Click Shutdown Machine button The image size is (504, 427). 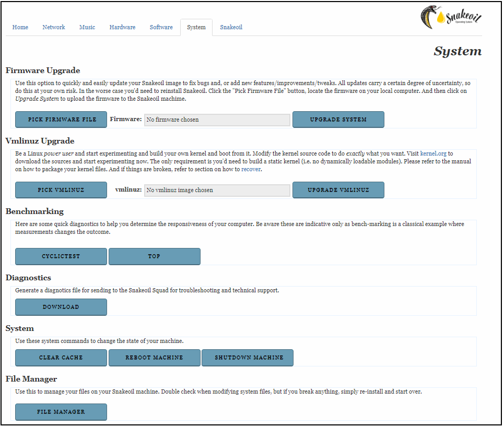click(x=248, y=358)
